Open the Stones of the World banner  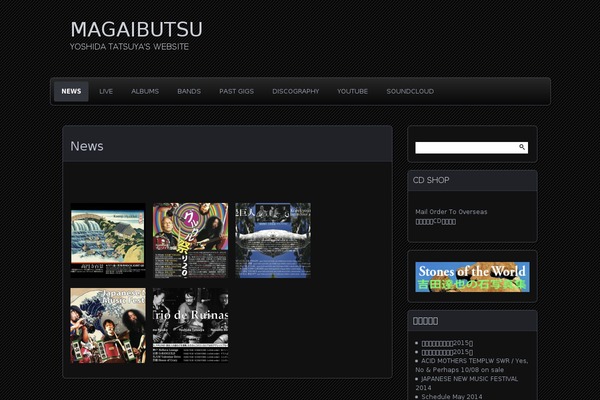pyautogui.click(x=473, y=277)
